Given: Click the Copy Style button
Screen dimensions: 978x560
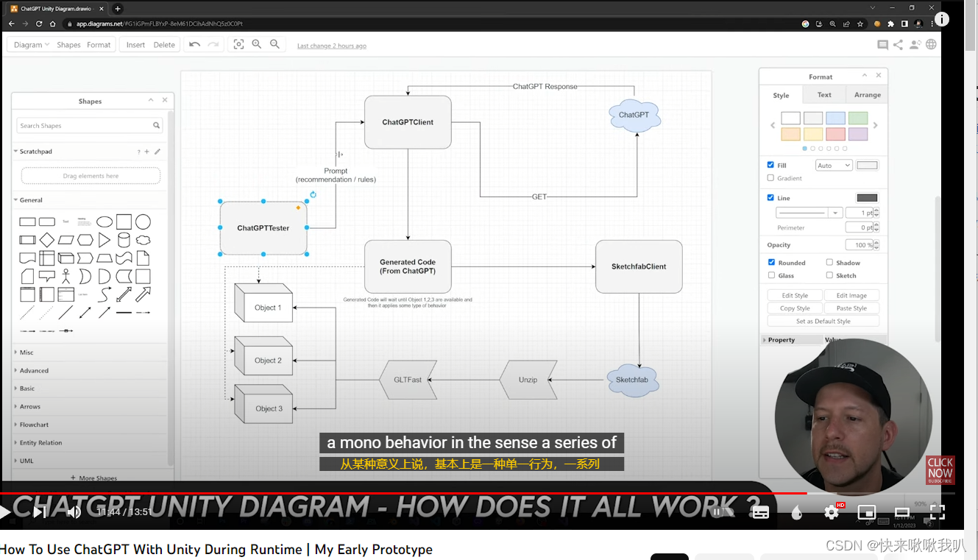Looking at the screenshot, I should [795, 308].
